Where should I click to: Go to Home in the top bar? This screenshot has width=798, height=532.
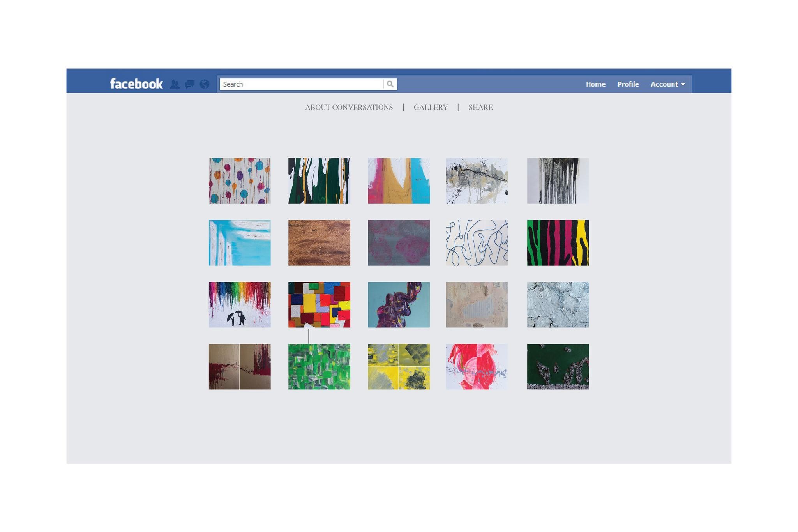(x=595, y=84)
